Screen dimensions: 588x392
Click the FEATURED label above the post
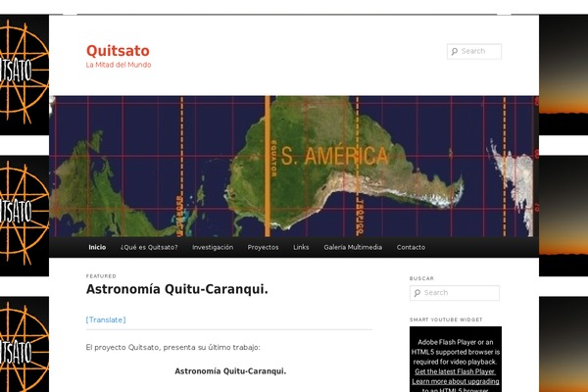pos(101,276)
